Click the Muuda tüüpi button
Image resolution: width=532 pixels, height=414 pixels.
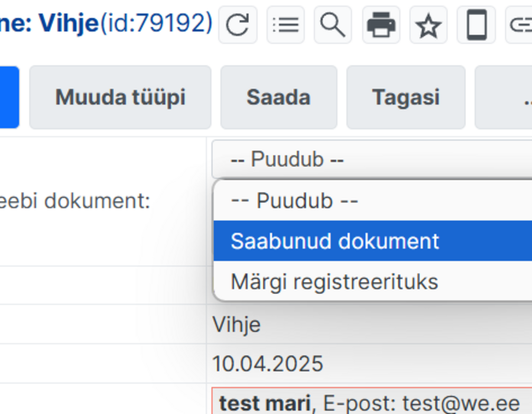(x=120, y=98)
